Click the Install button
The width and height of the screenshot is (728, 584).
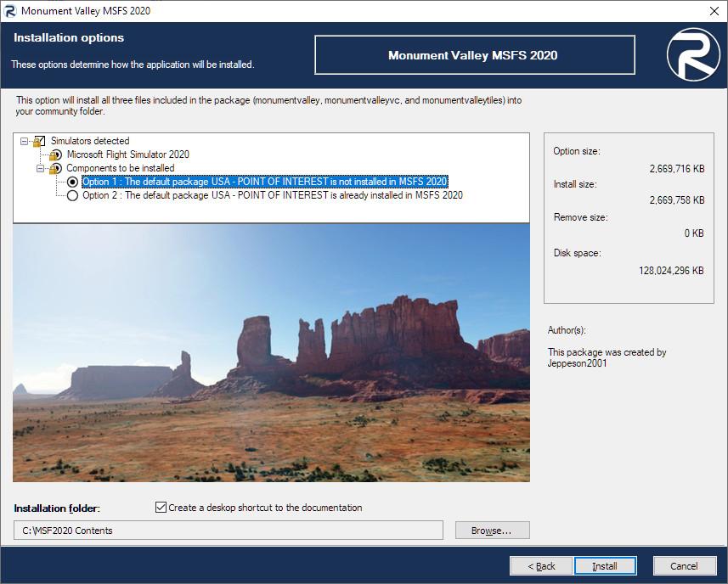coord(605,566)
